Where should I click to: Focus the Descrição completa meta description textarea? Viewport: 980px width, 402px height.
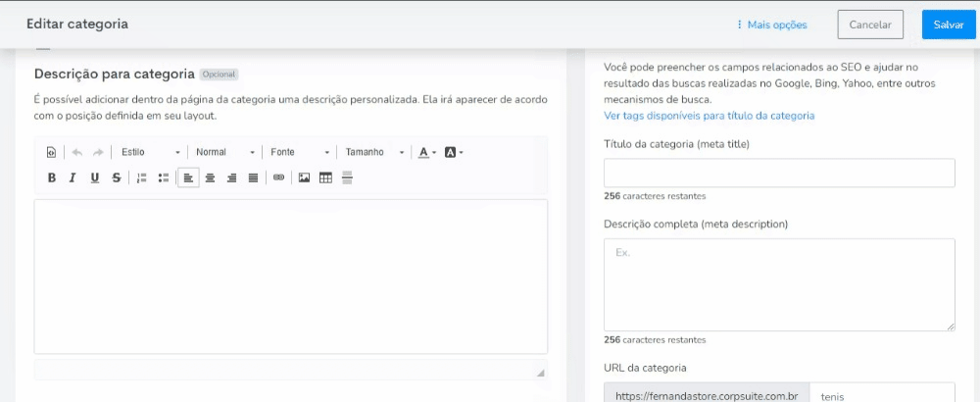[779, 284]
